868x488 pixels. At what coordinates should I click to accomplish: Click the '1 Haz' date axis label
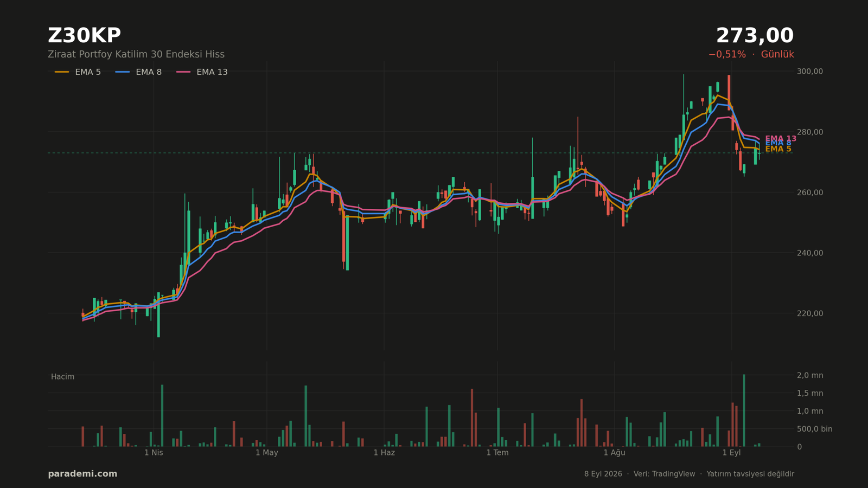384,453
